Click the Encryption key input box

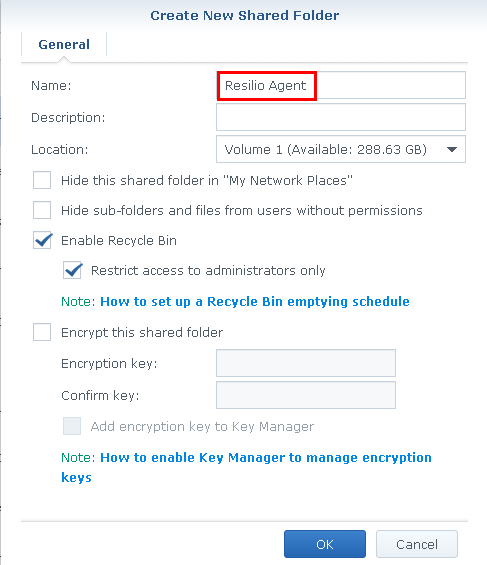(x=306, y=363)
